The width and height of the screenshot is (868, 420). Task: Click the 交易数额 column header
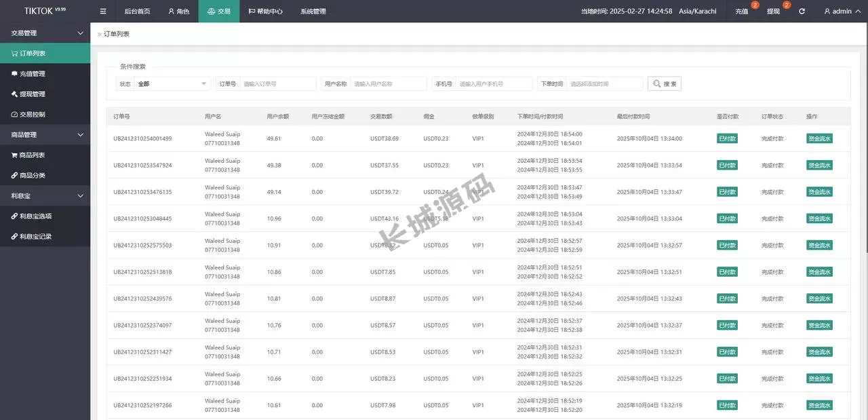(381, 117)
